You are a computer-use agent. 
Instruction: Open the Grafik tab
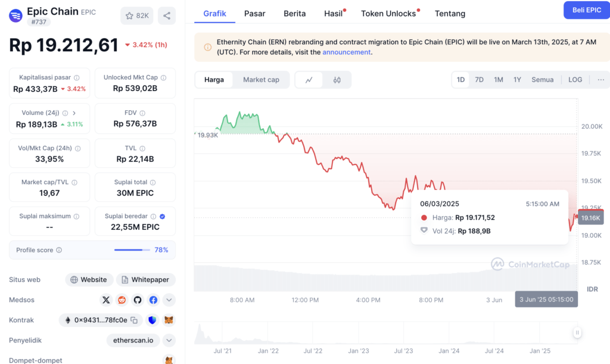(214, 14)
